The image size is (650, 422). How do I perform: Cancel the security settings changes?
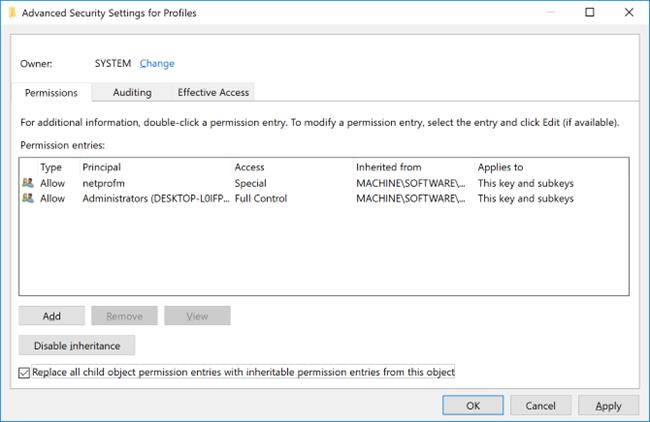[541, 405]
